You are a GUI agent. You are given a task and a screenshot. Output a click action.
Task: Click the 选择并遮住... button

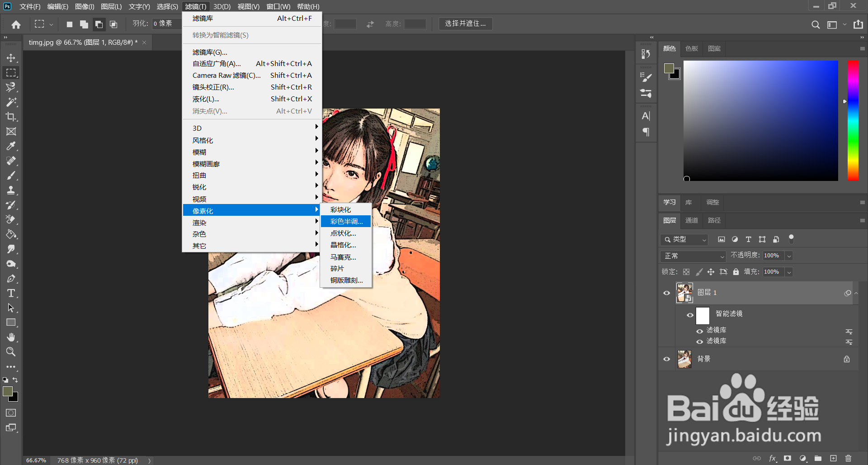tap(465, 24)
